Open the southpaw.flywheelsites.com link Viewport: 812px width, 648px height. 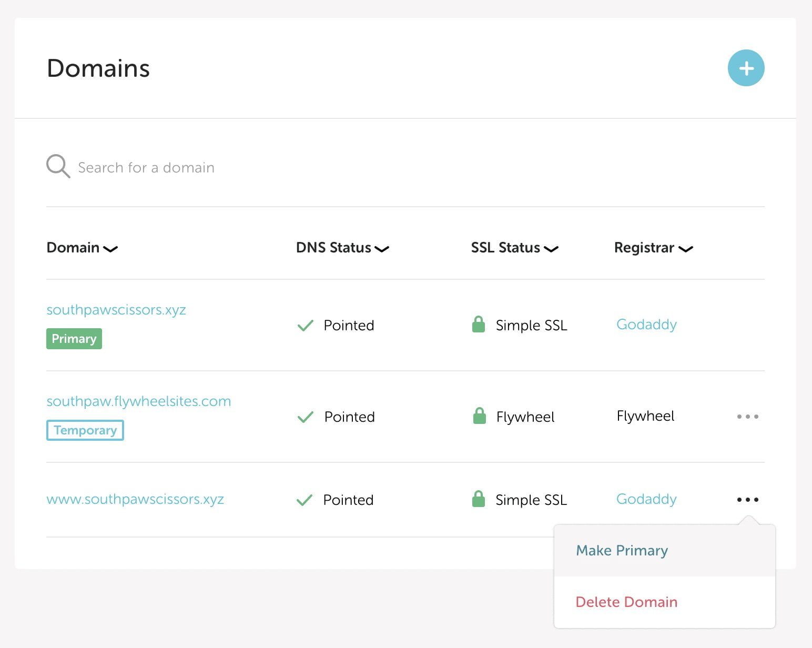point(138,401)
